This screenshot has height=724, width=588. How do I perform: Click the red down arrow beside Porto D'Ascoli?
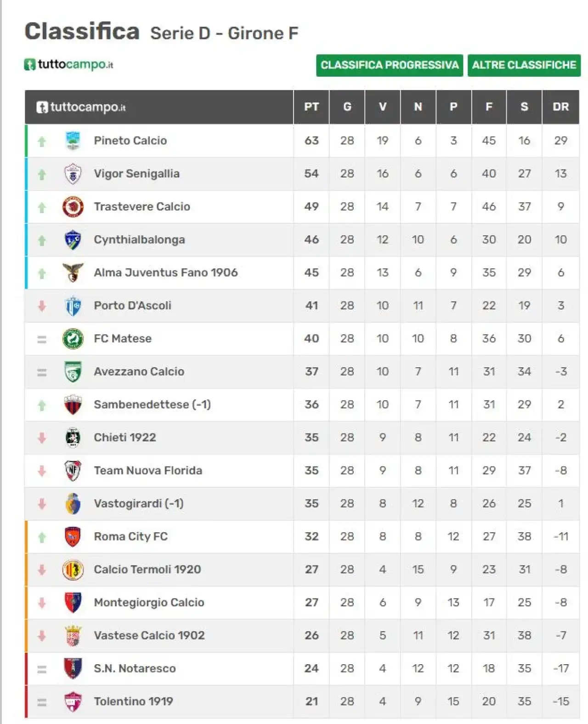42,306
